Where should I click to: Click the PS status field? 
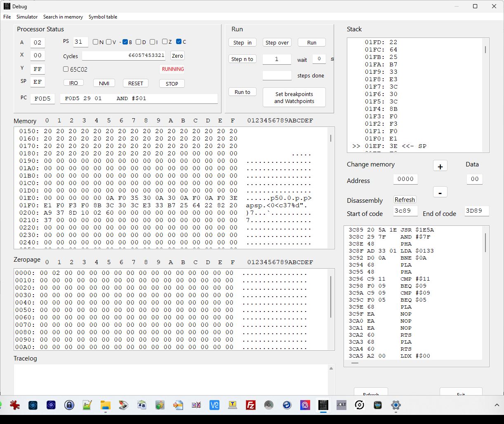(x=80, y=42)
